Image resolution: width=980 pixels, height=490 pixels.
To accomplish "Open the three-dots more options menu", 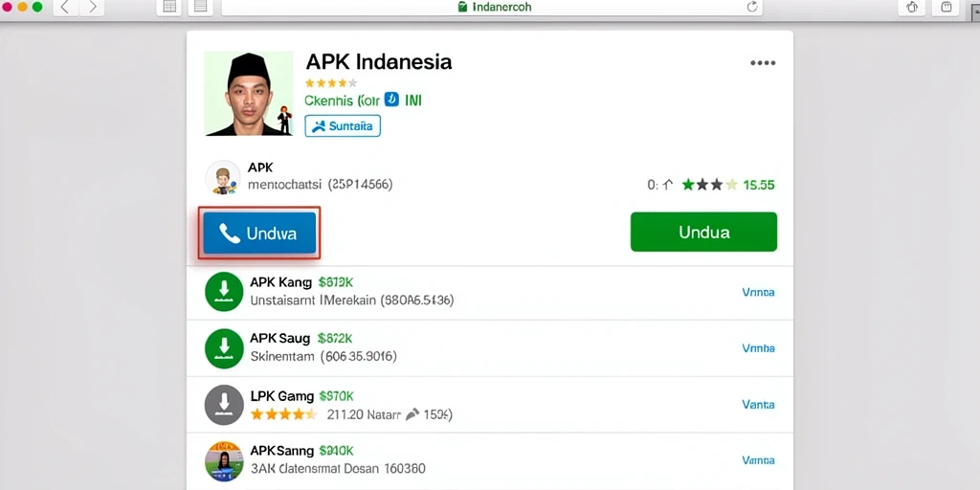I will click(x=763, y=63).
